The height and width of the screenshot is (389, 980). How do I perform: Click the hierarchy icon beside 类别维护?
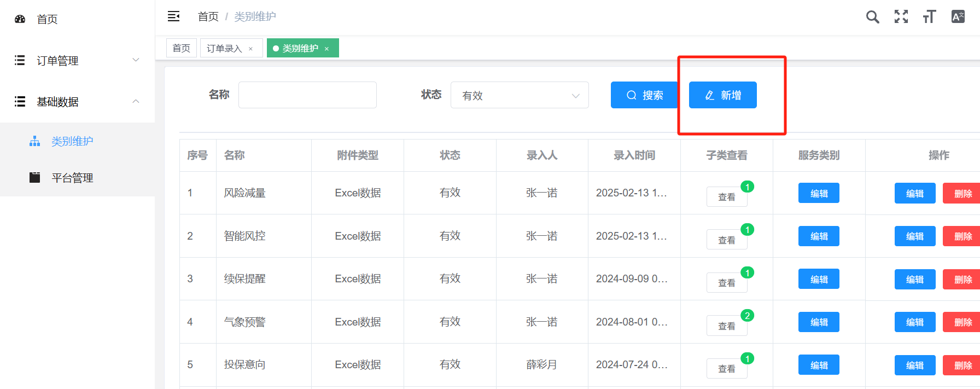tap(35, 141)
